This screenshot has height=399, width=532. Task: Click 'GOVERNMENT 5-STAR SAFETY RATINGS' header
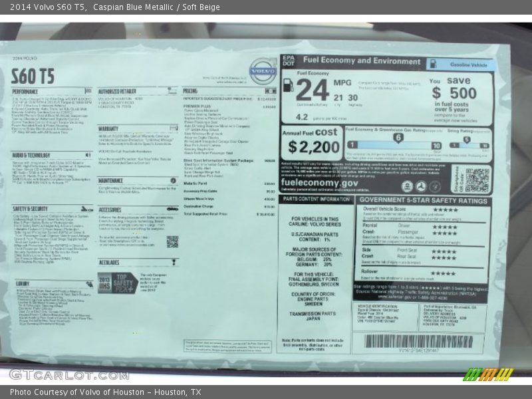point(424,201)
